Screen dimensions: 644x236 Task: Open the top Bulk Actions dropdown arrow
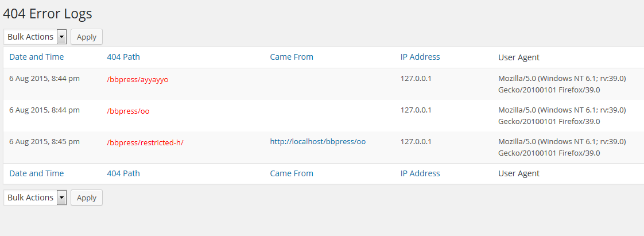(61, 37)
